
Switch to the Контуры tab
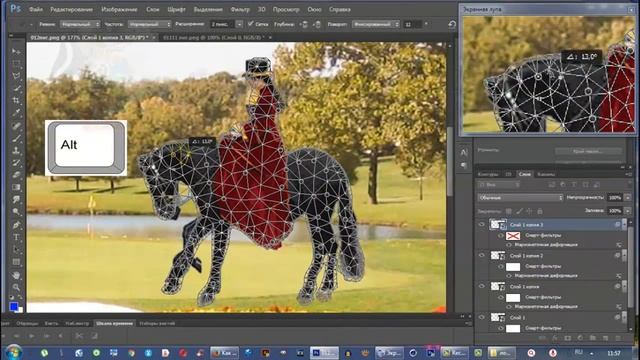tap(487, 174)
